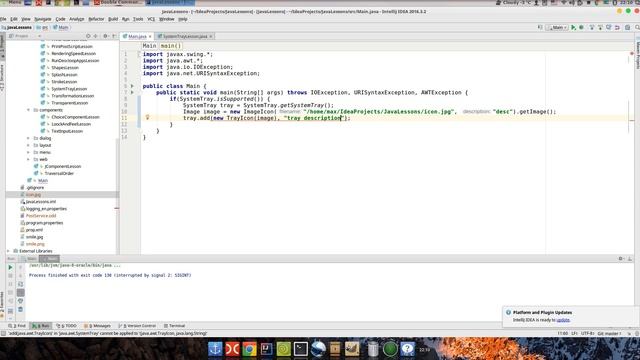Image resolution: width=640 pixels, height=360 pixels.
Task: Select LookAndFeelLesson in the tree
Action: (x=71, y=124)
